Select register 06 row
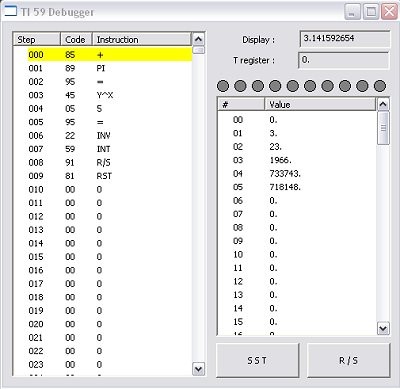The width and height of the screenshot is (400, 389). (297, 201)
